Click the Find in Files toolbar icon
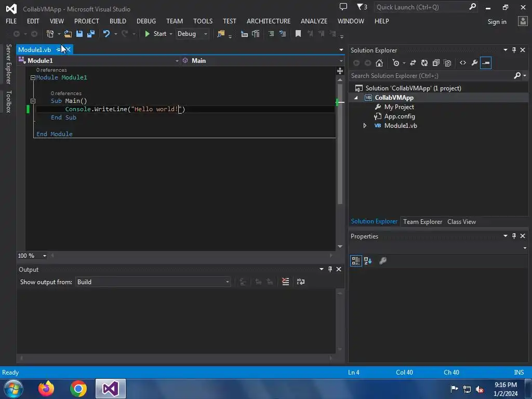This screenshot has width=532, height=399. [221, 34]
